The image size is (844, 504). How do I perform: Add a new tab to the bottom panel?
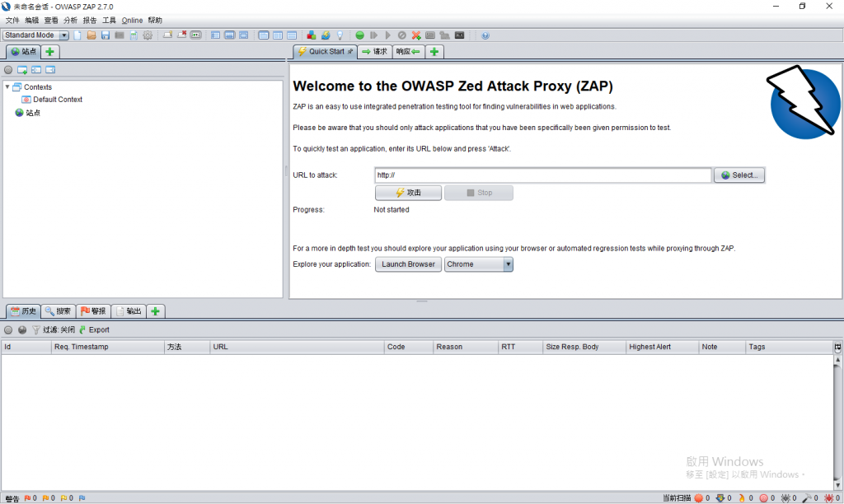[156, 311]
